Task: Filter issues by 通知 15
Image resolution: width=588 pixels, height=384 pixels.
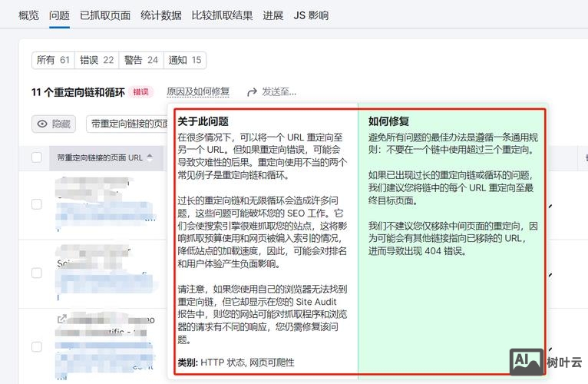Action: [x=185, y=60]
